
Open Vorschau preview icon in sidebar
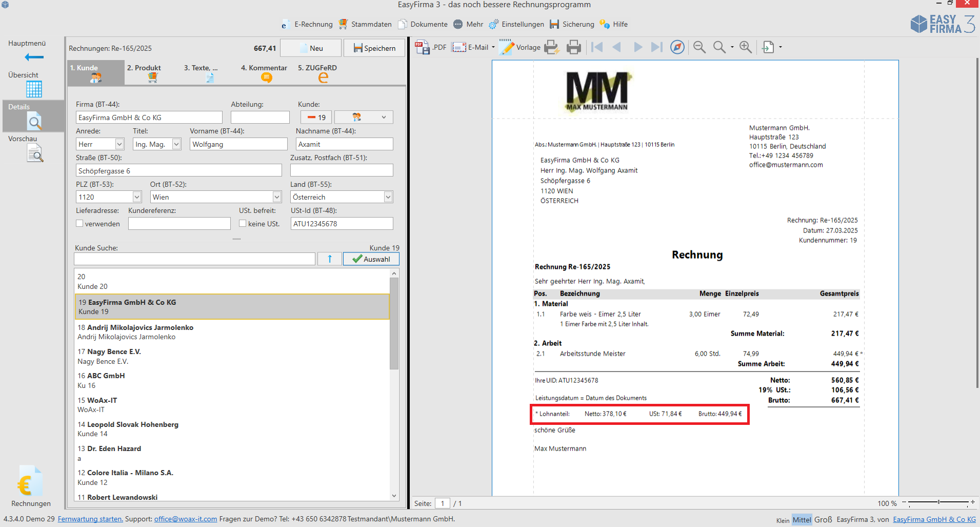click(35, 153)
